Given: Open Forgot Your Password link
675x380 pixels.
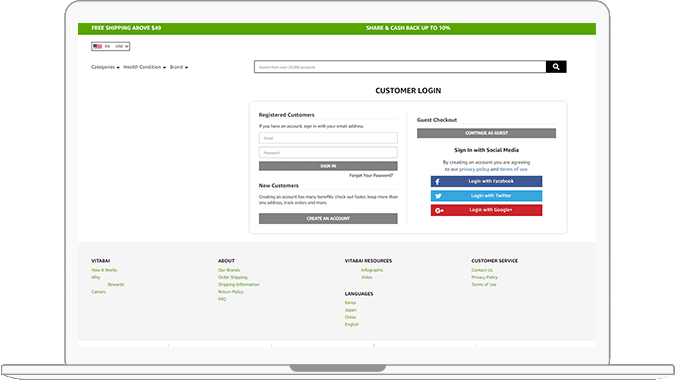Looking at the screenshot, I should pos(371,176).
